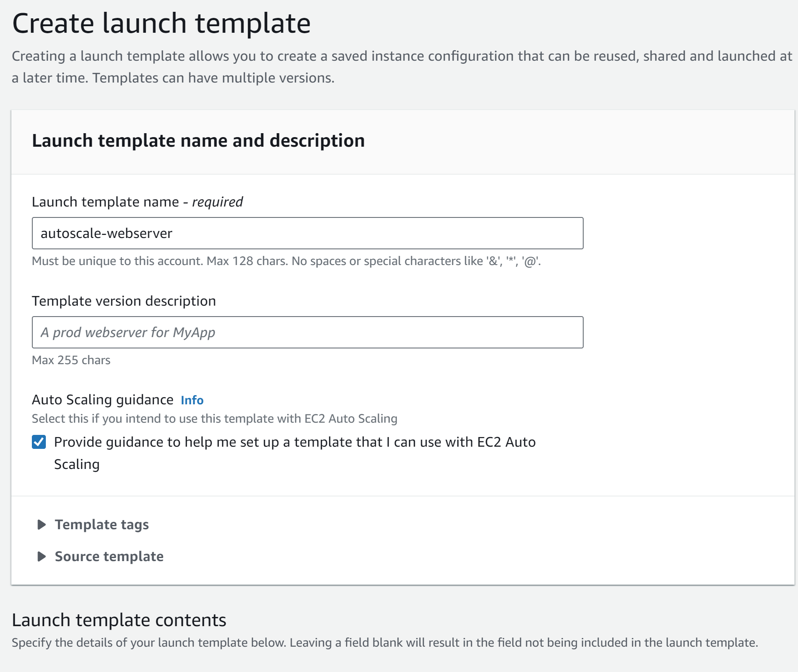Click the 'Specify the details of your launch template' text
The width and height of the screenshot is (798, 672).
[x=385, y=643]
